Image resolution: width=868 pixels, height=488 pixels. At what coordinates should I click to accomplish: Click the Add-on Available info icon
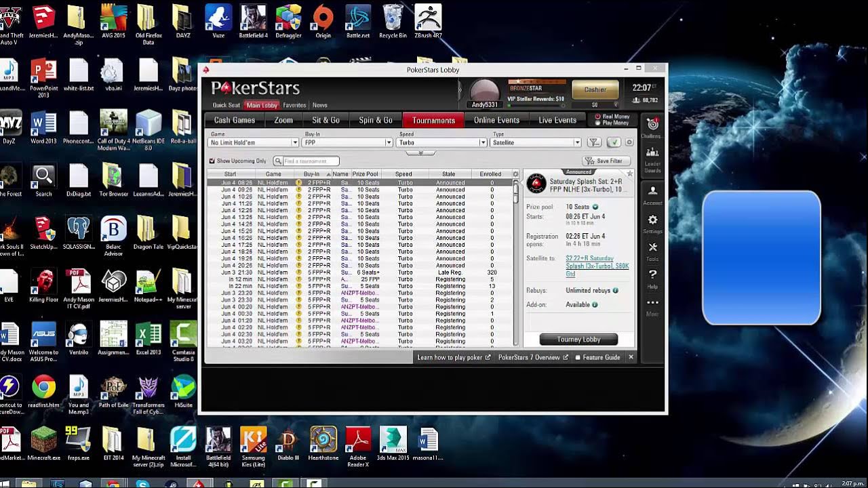(x=595, y=305)
